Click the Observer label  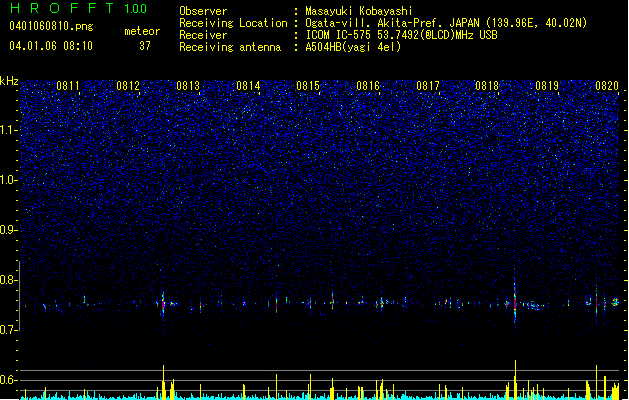(x=203, y=11)
